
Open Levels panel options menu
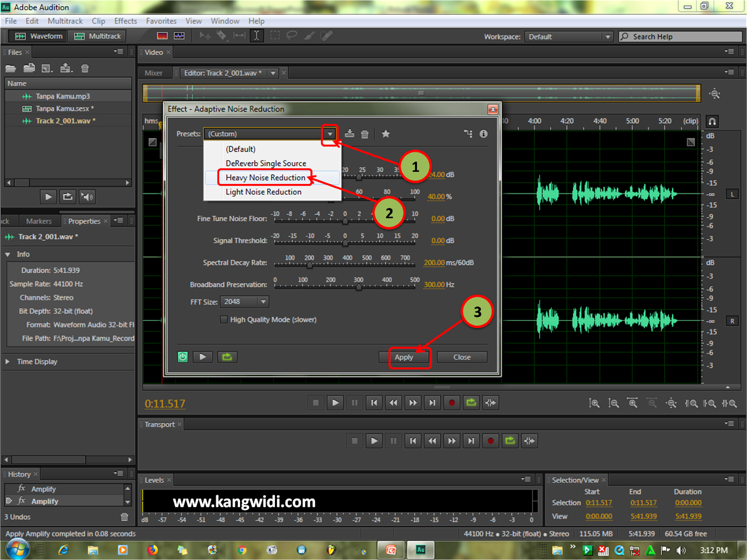pos(526,479)
